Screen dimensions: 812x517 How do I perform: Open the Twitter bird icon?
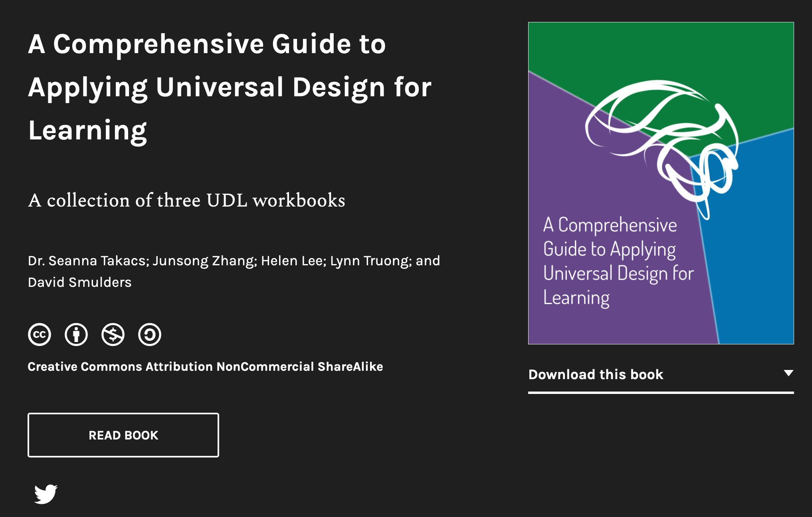[46, 495]
